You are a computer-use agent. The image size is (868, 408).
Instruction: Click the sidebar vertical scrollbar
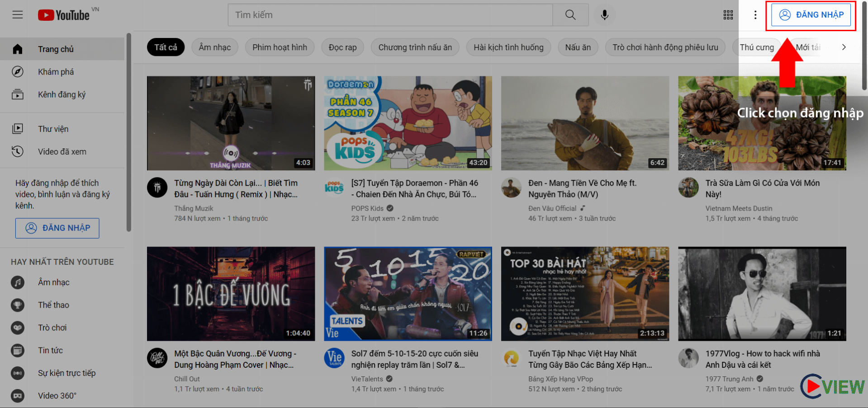pyautogui.click(x=129, y=132)
